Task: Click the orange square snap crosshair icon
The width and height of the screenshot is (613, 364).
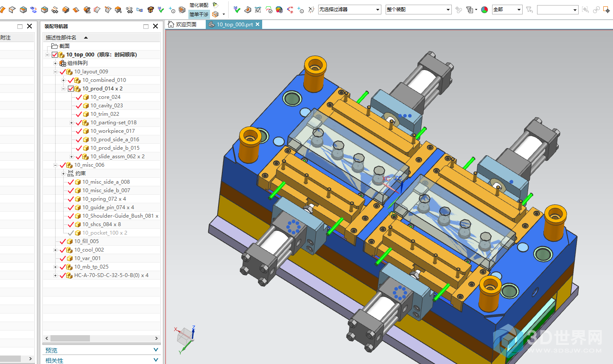Action: [606, 9]
